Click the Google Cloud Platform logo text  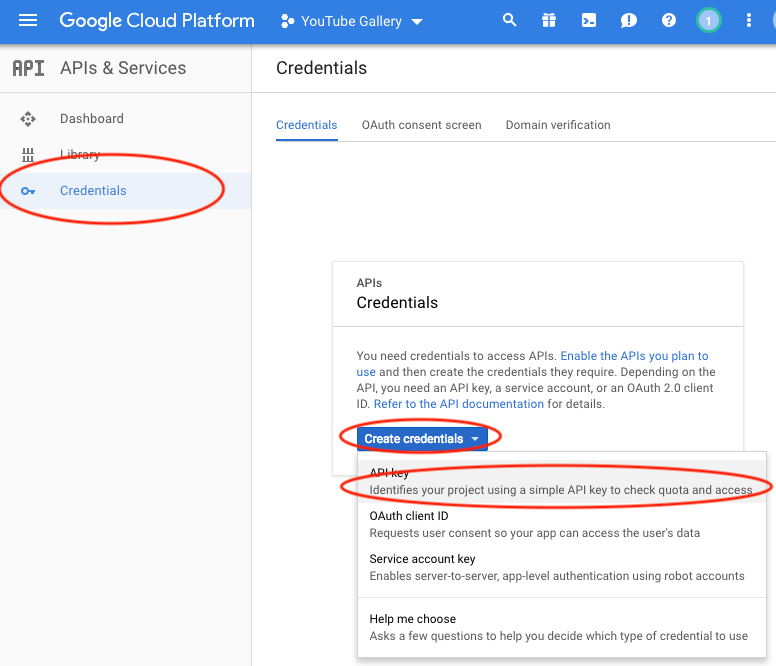click(x=157, y=21)
